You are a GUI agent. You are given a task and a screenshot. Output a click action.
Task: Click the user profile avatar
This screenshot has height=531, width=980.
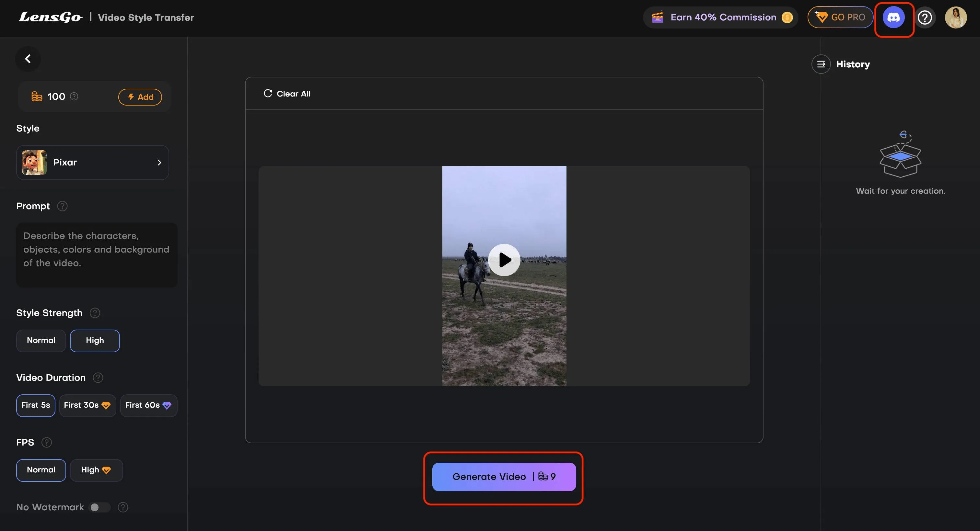[x=955, y=17]
